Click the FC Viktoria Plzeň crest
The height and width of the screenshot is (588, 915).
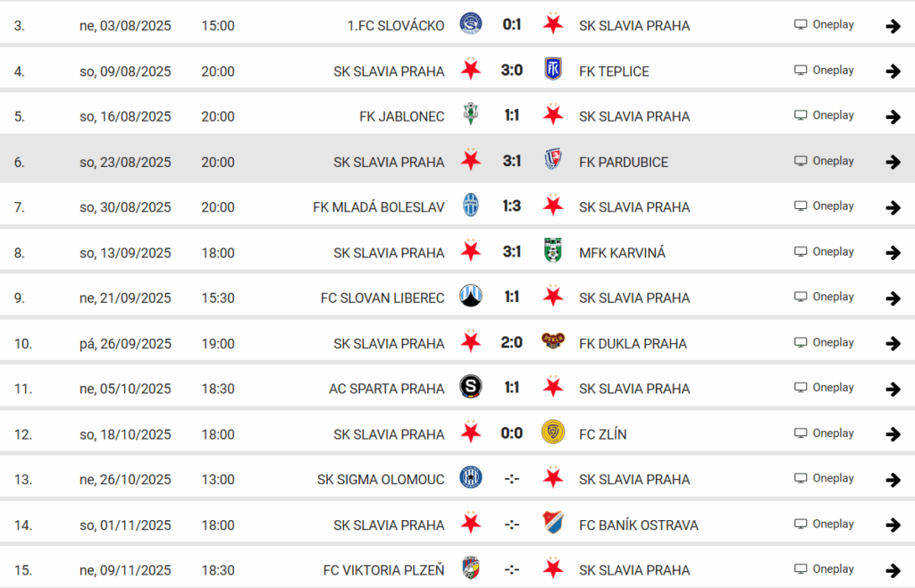pyautogui.click(x=470, y=569)
